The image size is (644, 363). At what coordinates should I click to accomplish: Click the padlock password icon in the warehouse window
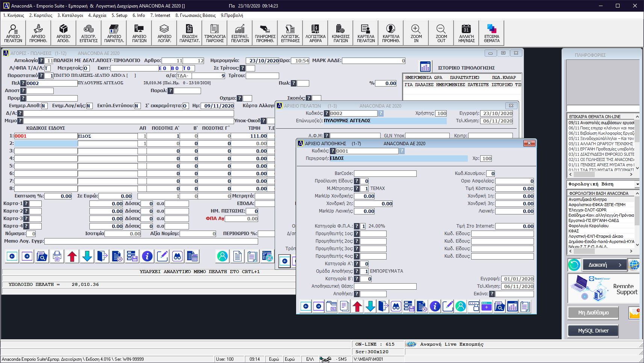tap(473, 307)
